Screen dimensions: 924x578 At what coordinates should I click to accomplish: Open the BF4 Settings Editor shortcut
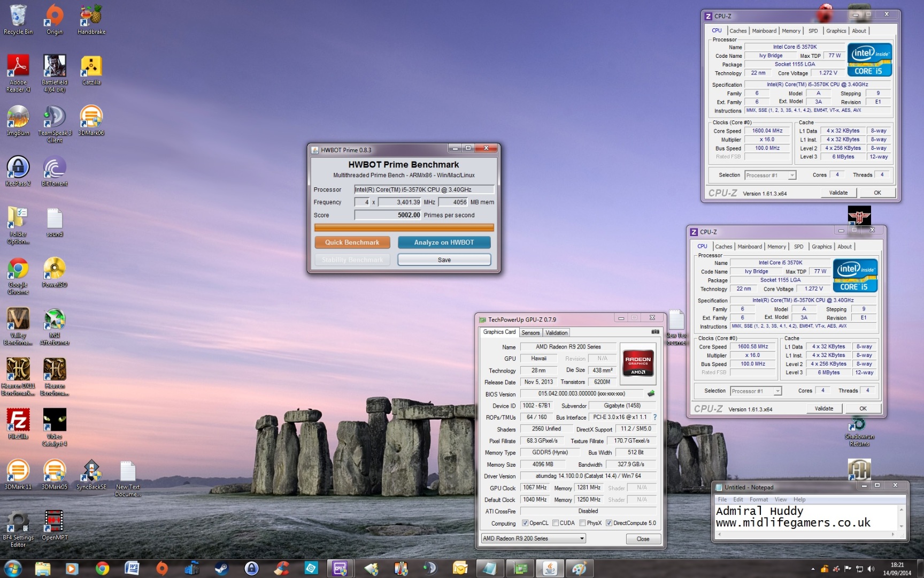point(18,529)
